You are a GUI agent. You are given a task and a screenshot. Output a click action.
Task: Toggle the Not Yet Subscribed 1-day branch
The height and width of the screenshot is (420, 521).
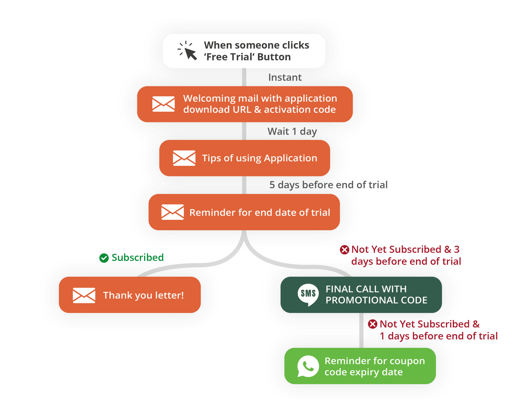pos(366,322)
